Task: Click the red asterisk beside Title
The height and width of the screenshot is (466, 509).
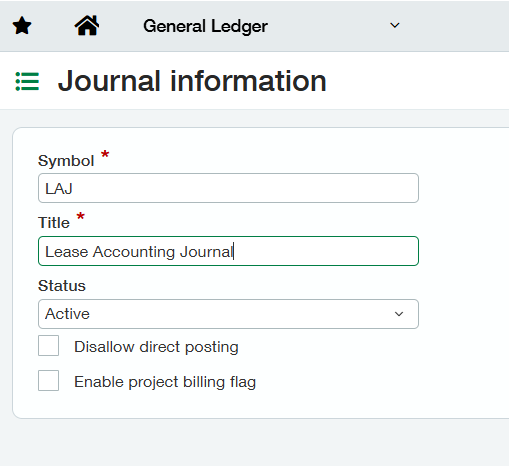Action: coord(80,216)
